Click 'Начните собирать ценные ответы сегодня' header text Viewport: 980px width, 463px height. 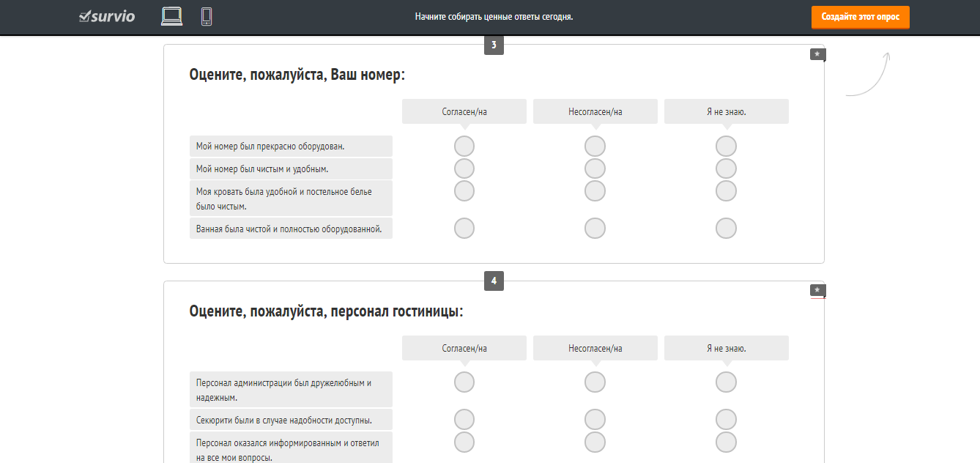click(x=494, y=16)
